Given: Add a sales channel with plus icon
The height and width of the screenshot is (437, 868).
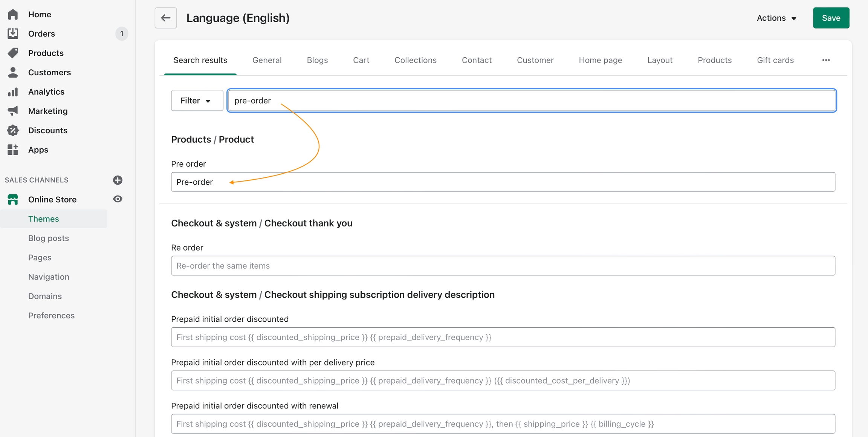Looking at the screenshot, I should pos(118,180).
